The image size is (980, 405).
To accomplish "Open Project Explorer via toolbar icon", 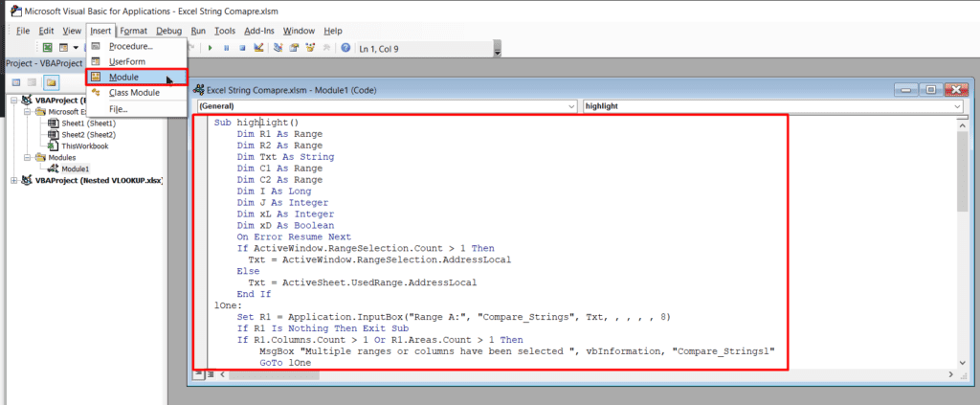I will pos(278,47).
